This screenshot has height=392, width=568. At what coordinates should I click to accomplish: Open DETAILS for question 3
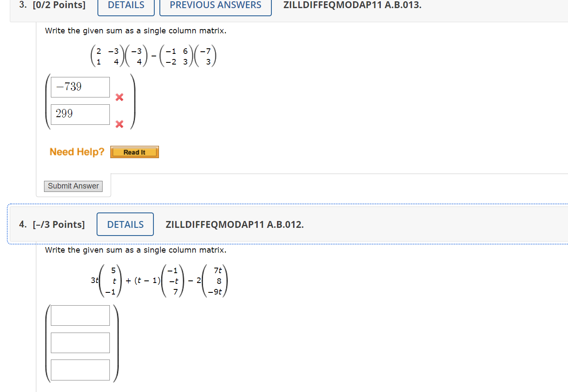126,5
